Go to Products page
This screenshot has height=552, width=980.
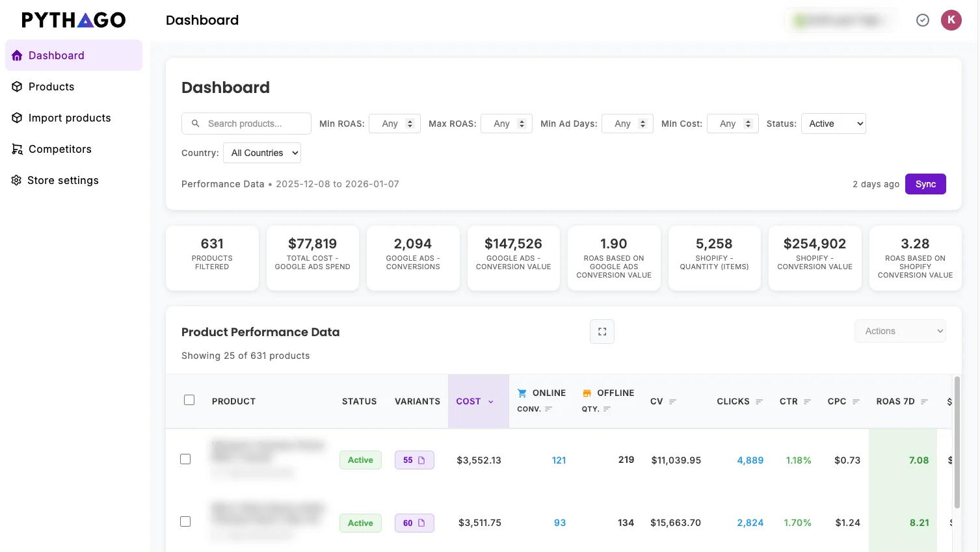[x=73, y=86]
